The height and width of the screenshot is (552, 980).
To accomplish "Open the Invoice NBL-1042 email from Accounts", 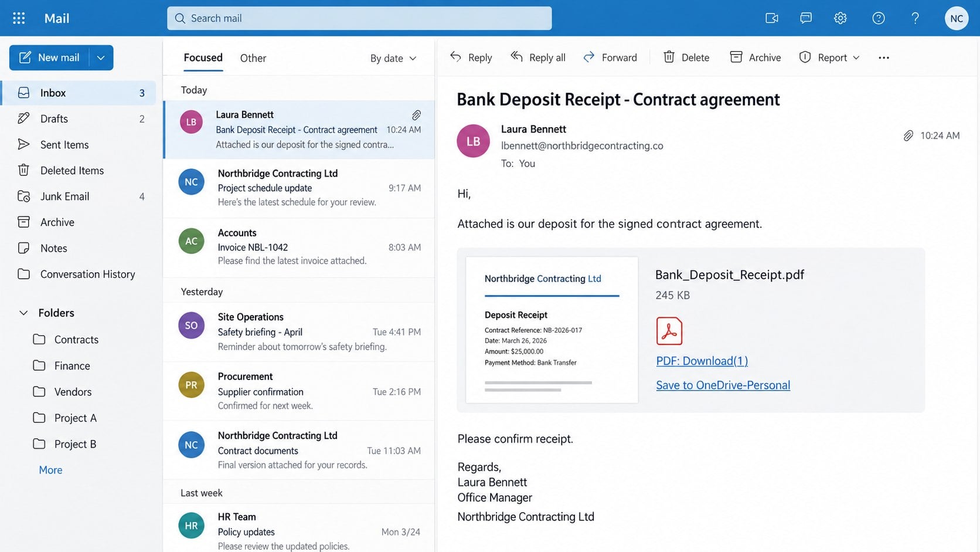I will point(299,248).
